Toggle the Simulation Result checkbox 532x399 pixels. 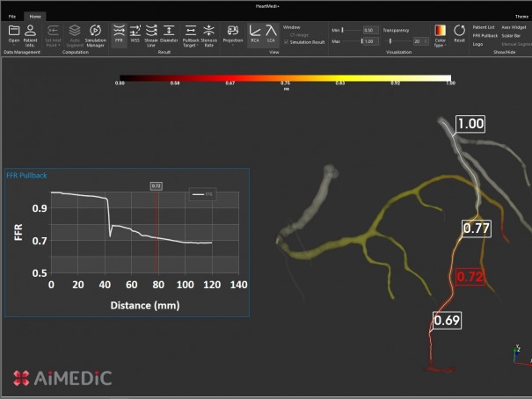(286, 41)
